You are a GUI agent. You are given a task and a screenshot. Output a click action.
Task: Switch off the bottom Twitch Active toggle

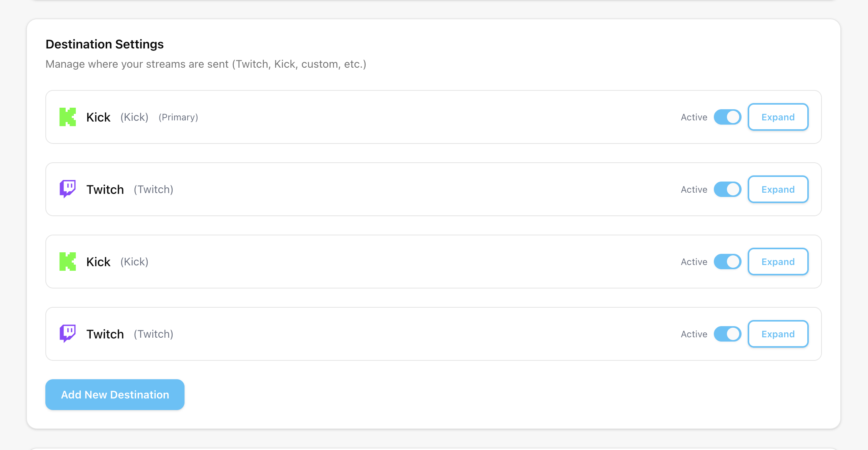pos(727,333)
